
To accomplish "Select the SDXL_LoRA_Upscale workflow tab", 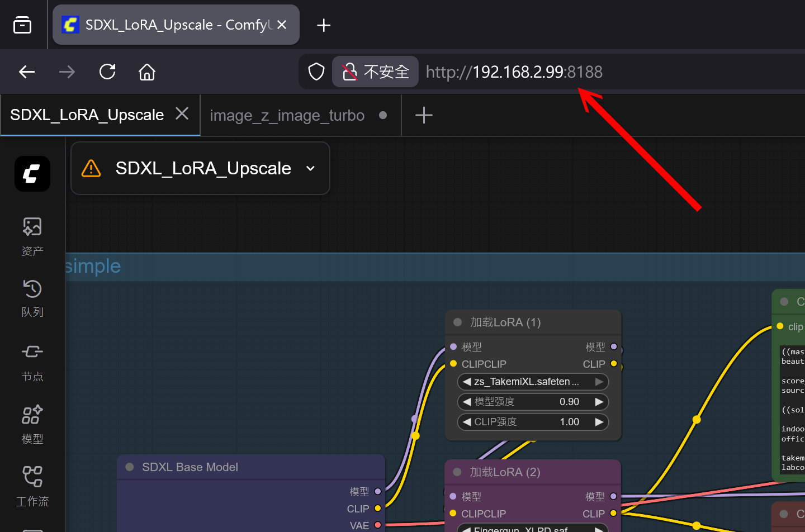I will click(87, 115).
